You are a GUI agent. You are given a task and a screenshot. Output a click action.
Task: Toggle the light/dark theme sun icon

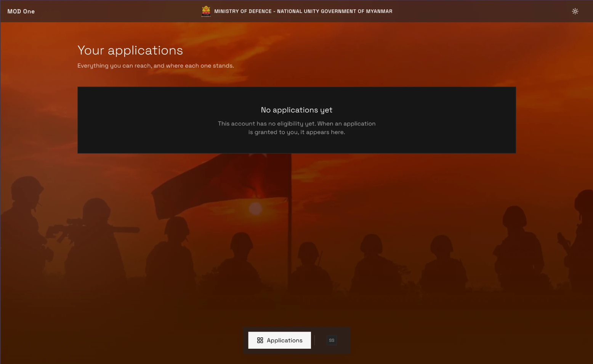point(575,11)
